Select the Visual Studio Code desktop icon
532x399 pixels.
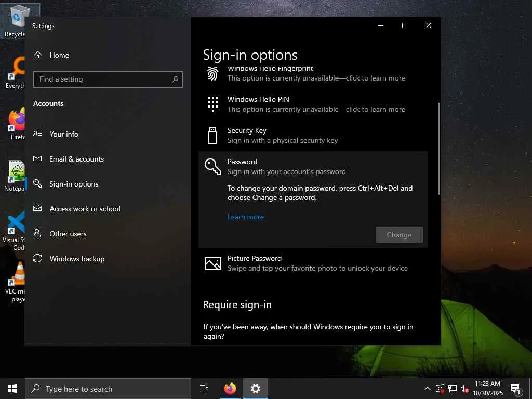tap(14, 231)
